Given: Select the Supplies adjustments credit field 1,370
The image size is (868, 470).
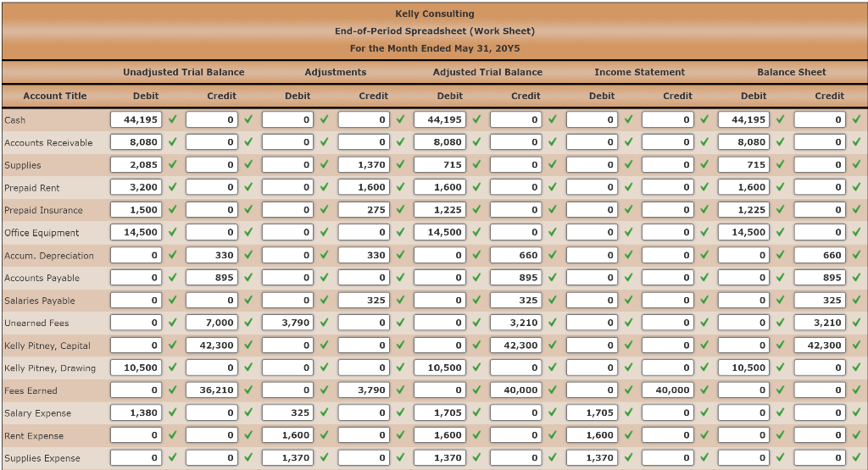Looking at the screenshot, I should tap(364, 165).
